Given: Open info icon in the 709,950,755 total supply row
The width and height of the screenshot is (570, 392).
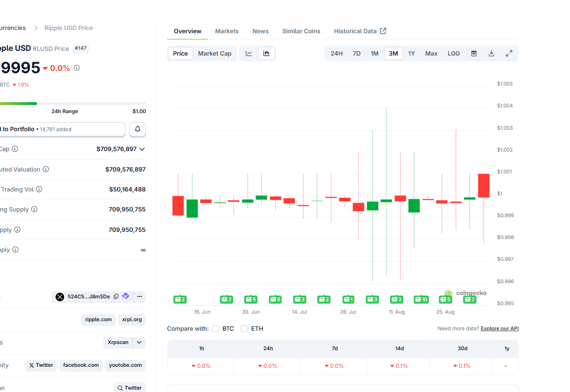Looking at the screenshot, I should point(17,229).
